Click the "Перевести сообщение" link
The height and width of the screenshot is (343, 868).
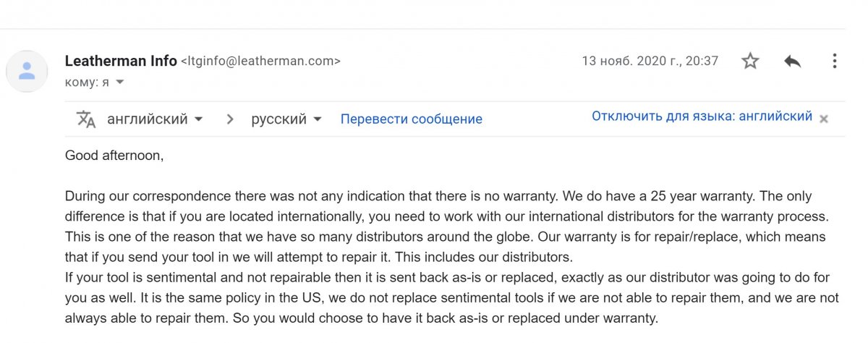[x=411, y=119]
